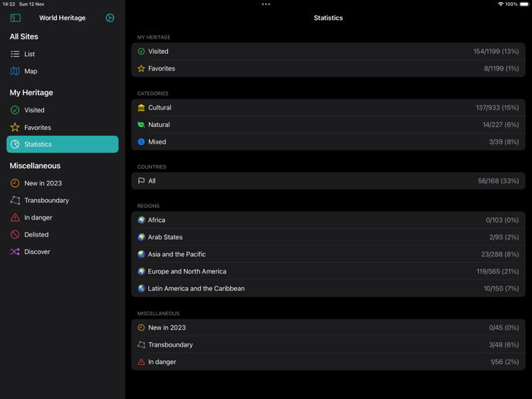Click the yellow star icon in sidebar
The height and width of the screenshot is (399, 532).
coord(15,127)
